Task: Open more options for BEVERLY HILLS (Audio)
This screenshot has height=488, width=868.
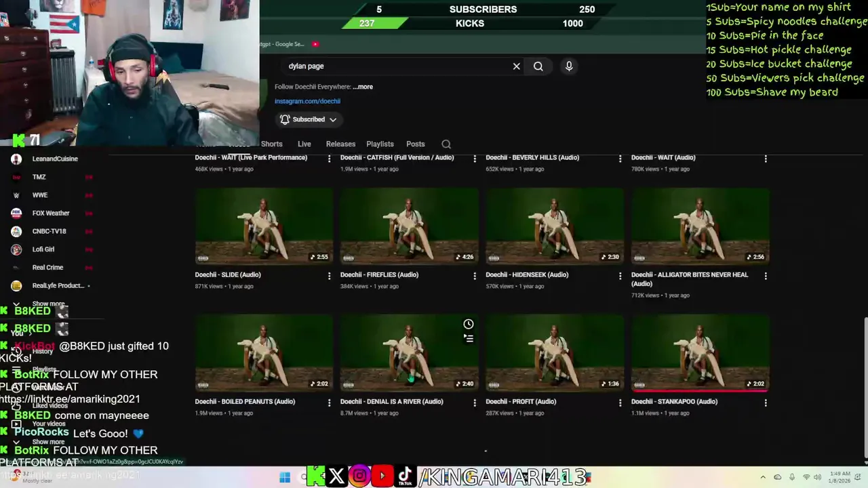Action: (x=620, y=159)
